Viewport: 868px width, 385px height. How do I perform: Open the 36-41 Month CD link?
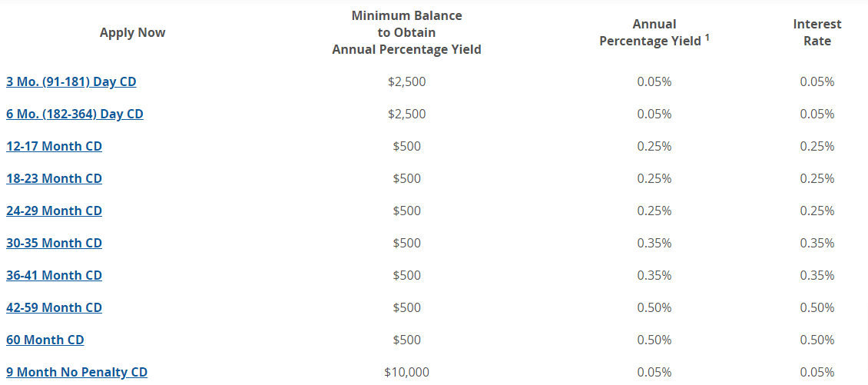click(x=54, y=275)
